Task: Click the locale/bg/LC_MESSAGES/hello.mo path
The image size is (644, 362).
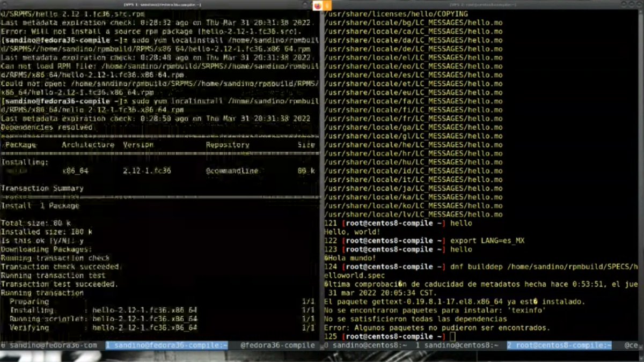Action: point(413,23)
